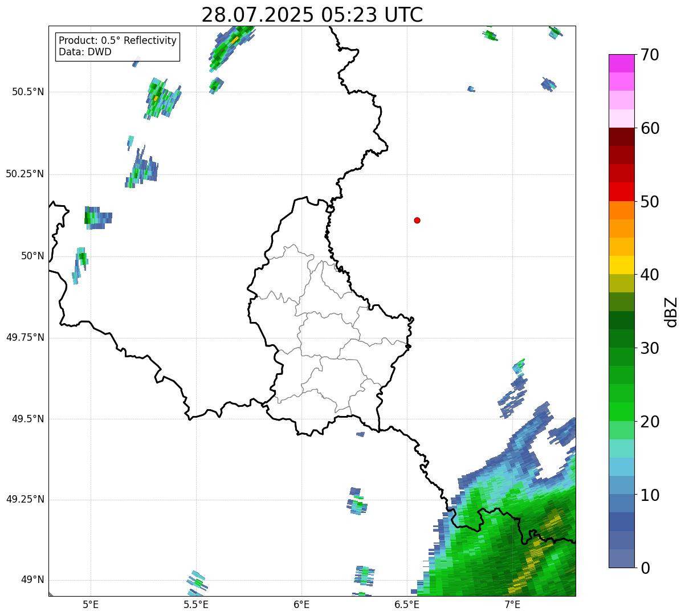The image size is (685, 616).
Task: Click the 7°E longitude label
Action: coord(512,604)
